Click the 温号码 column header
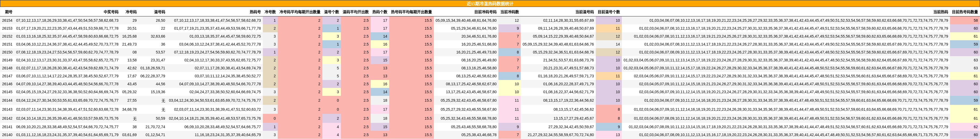 [159, 12]
